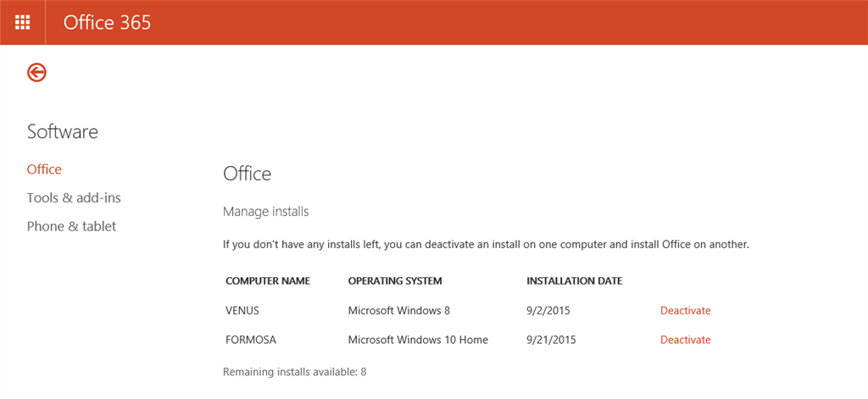Click Remaining installs available: 8 text

coord(294,372)
